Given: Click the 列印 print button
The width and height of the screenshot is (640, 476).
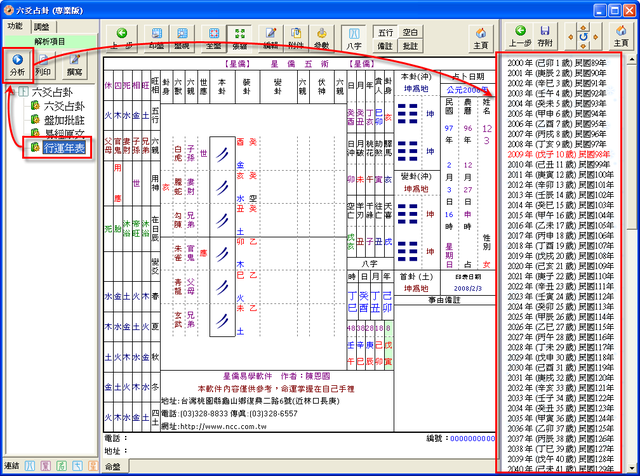Looking at the screenshot, I should [x=43, y=65].
